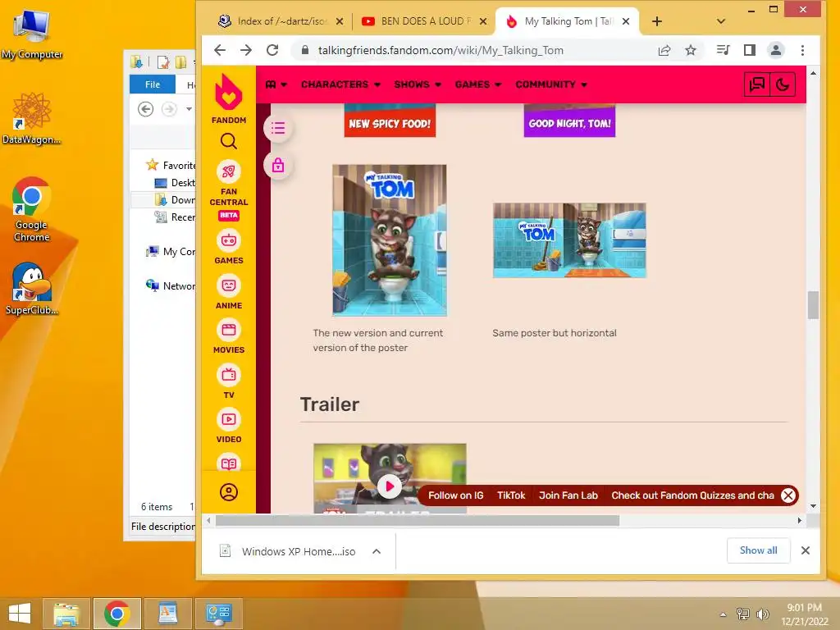Go forward in Chrome
Screen dimensions: 840x630
(246, 50)
